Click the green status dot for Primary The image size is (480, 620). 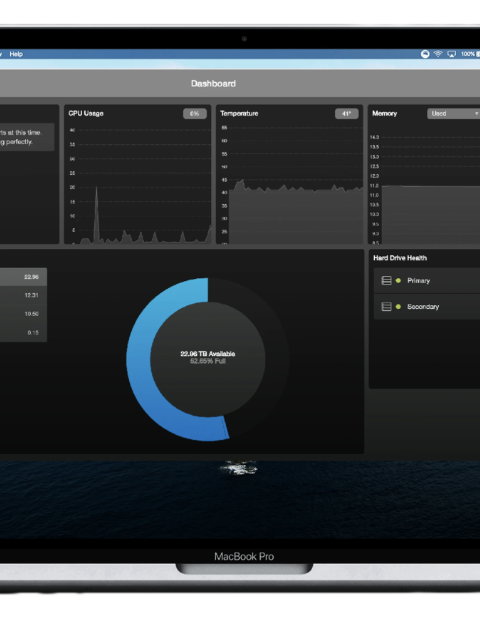point(399,281)
